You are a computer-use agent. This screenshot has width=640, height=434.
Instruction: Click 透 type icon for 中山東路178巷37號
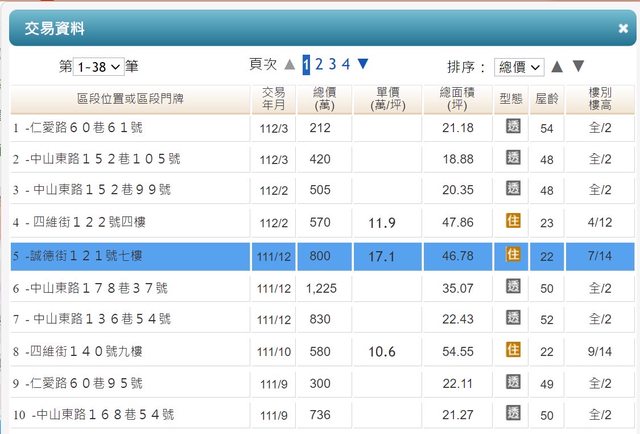click(513, 286)
